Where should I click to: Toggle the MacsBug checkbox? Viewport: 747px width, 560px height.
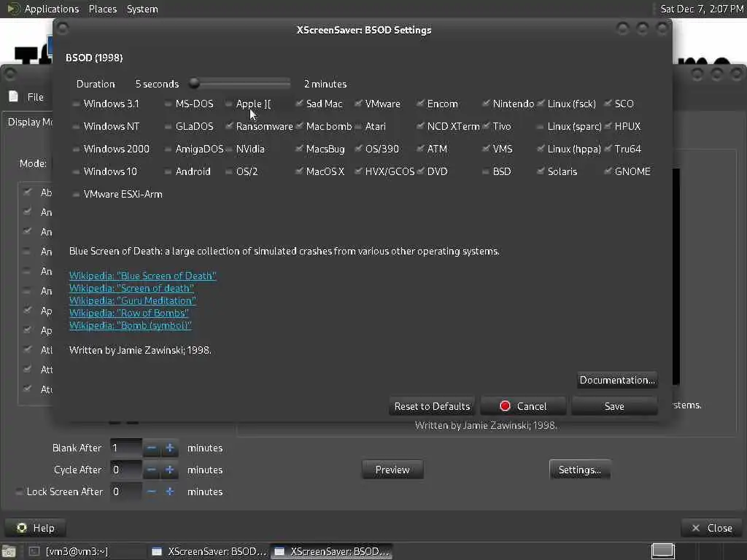point(298,149)
